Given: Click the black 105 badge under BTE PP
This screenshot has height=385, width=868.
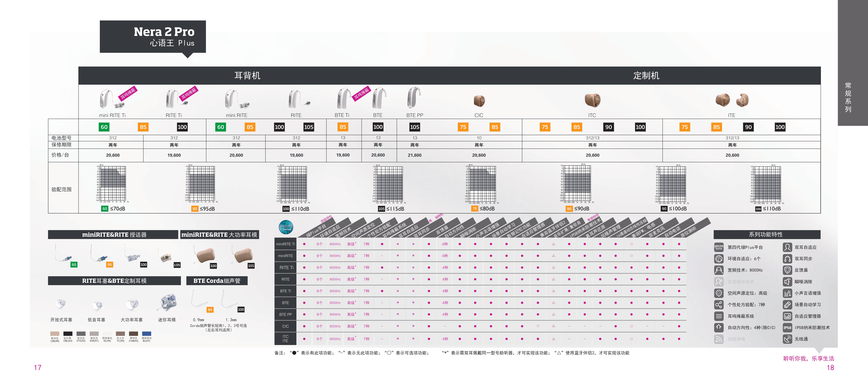Looking at the screenshot, I should (x=415, y=127).
